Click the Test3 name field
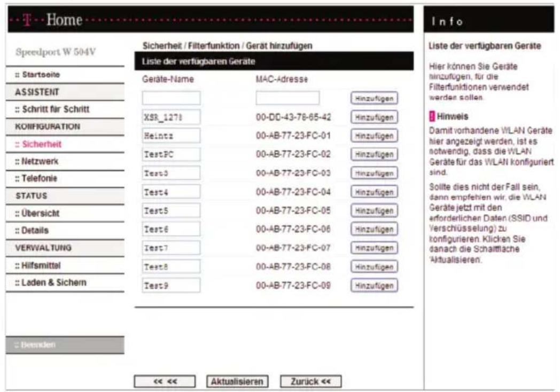The width and height of the screenshot is (560, 392). coord(171,173)
